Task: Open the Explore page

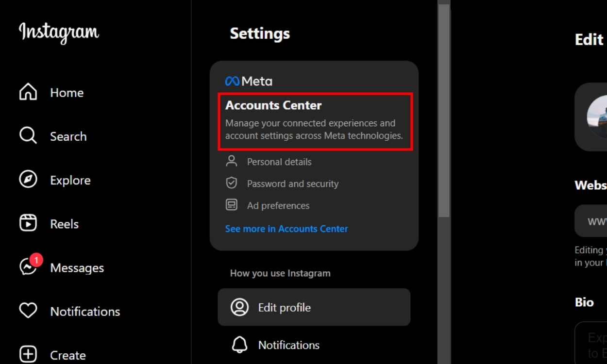Action: click(70, 180)
